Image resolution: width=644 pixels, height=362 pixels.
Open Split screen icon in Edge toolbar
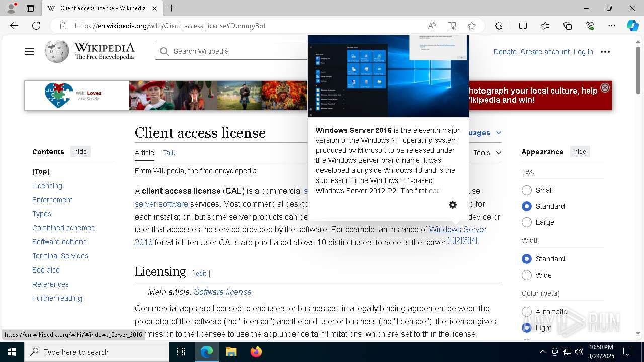523,26
